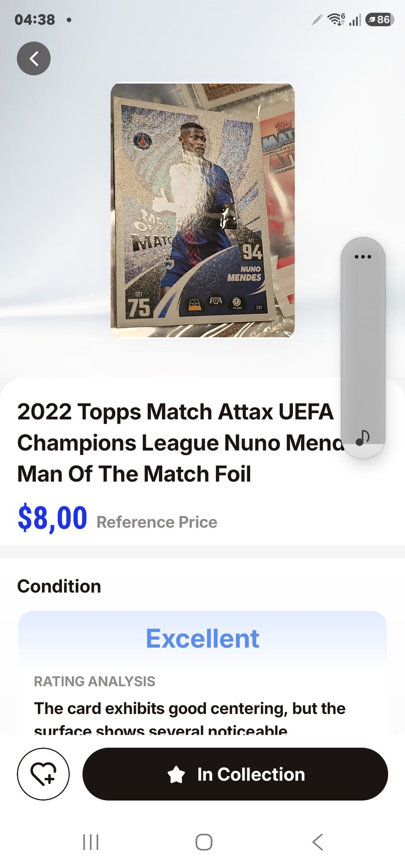Tap the round back arrow button
This screenshot has width=405, height=868.
point(34,59)
